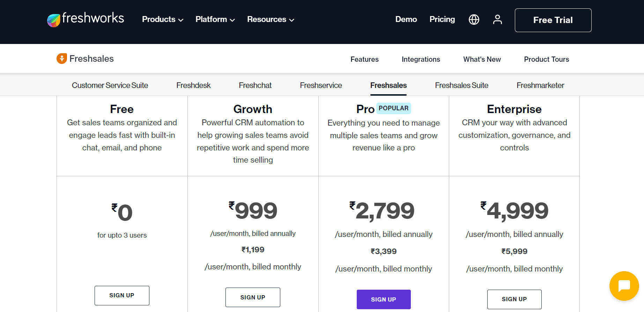
Task: Click the Freshworks logo
Action: click(x=86, y=19)
